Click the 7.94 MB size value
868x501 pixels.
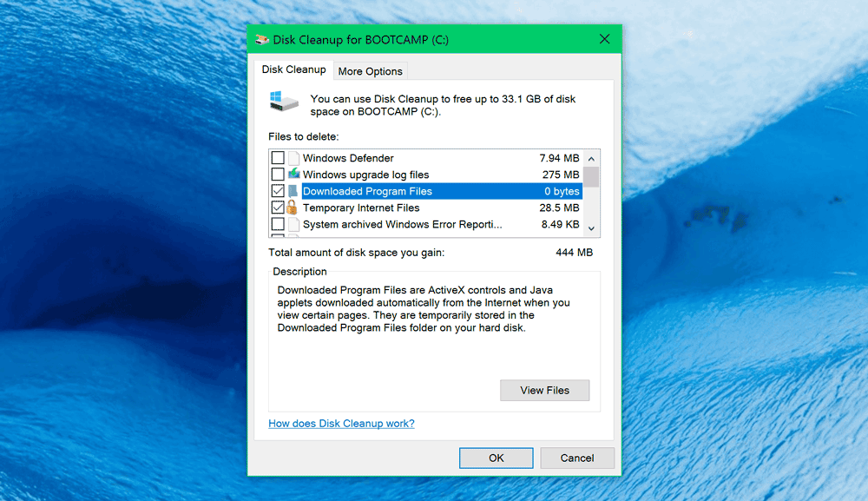(559, 158)
